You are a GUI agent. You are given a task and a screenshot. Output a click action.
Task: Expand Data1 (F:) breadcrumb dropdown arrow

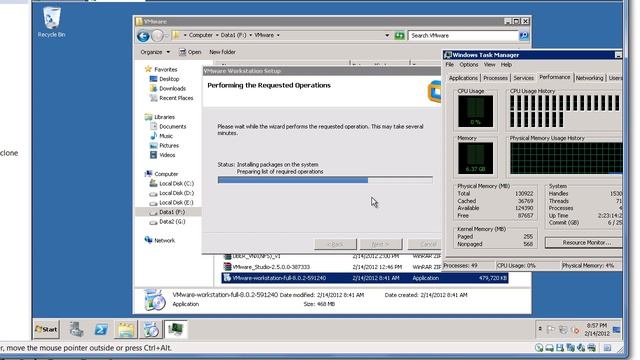click(x=251, y=36)
